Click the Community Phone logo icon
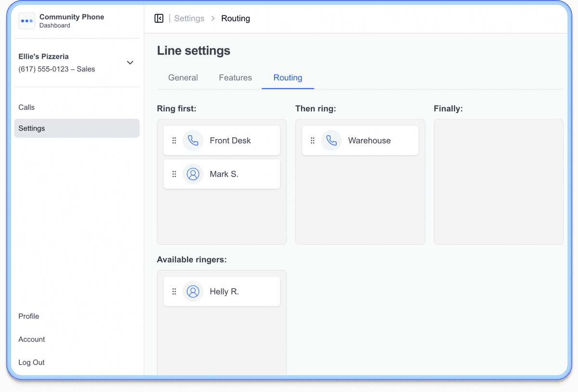The image size is (578, 392). pos(27,21)
